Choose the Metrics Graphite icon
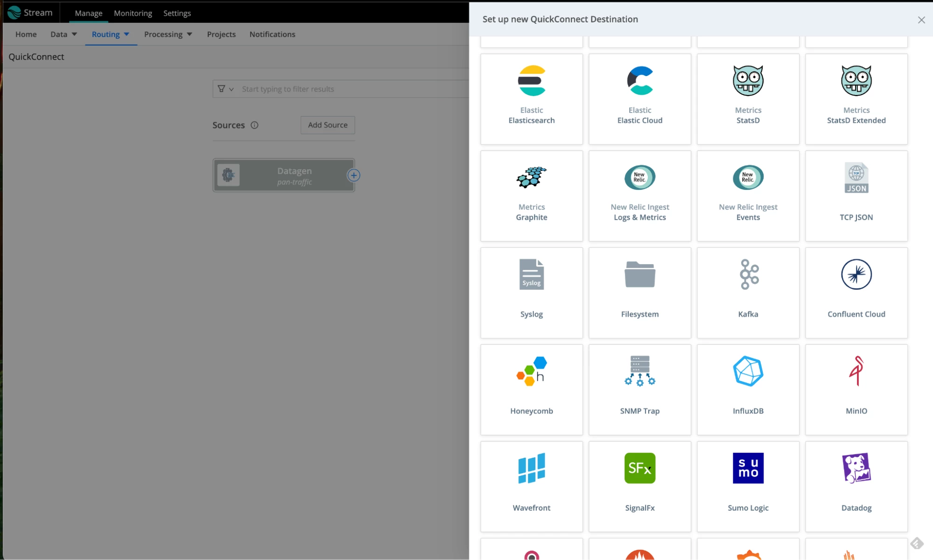Screen dimensions: 933x560 point(532,177)
